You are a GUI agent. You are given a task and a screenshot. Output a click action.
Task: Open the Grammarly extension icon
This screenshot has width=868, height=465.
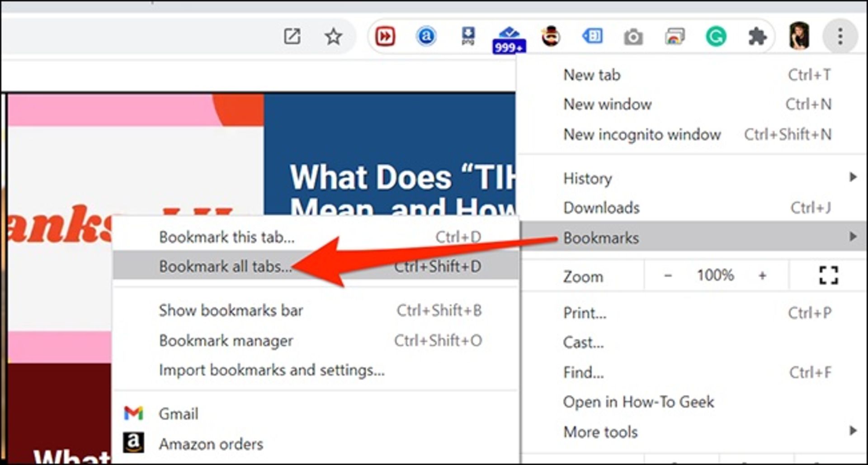[716, 37]
